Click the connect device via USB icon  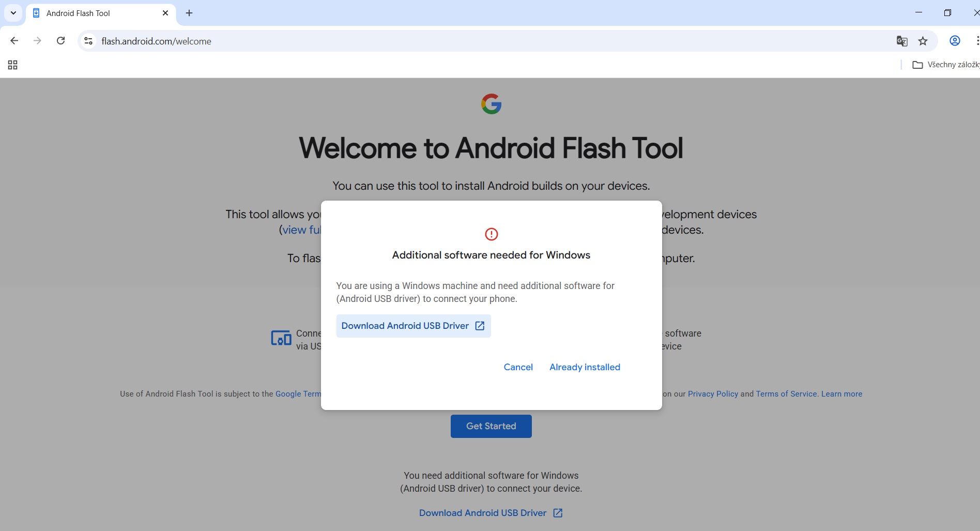(281, 339)
